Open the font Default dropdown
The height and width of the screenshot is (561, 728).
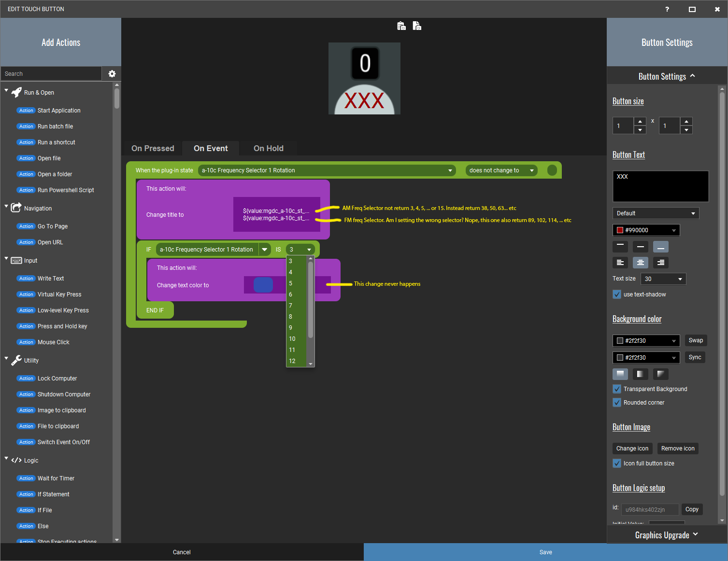(x=656, y=213)
